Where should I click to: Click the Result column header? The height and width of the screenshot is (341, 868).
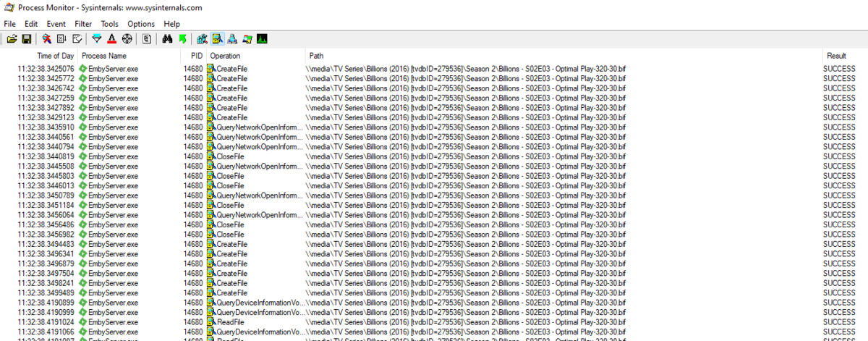point(845,56)
